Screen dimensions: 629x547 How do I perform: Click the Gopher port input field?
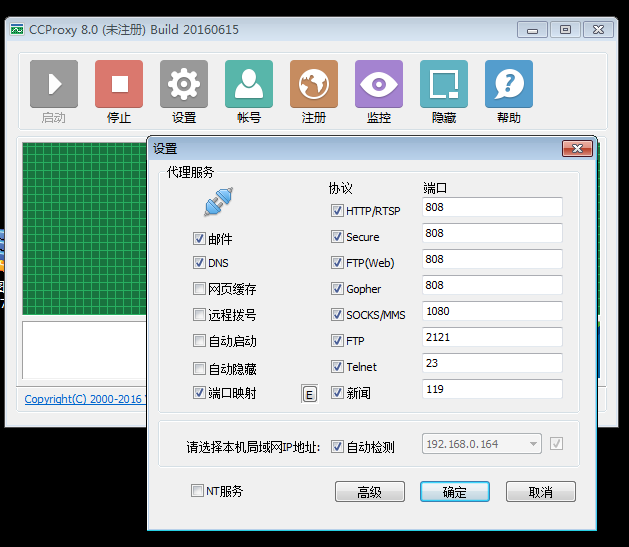click(x=492, y=285)
